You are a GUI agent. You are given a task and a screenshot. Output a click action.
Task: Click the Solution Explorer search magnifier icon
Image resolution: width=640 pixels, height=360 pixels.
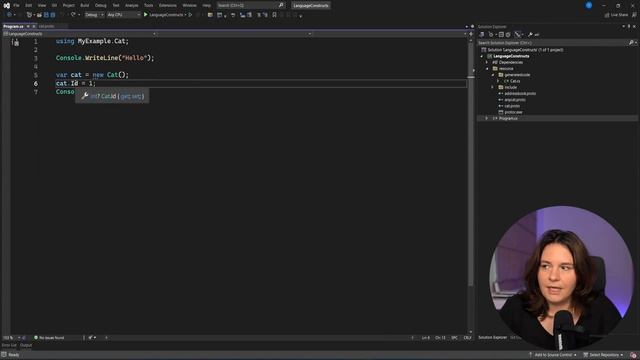(631, 42)
